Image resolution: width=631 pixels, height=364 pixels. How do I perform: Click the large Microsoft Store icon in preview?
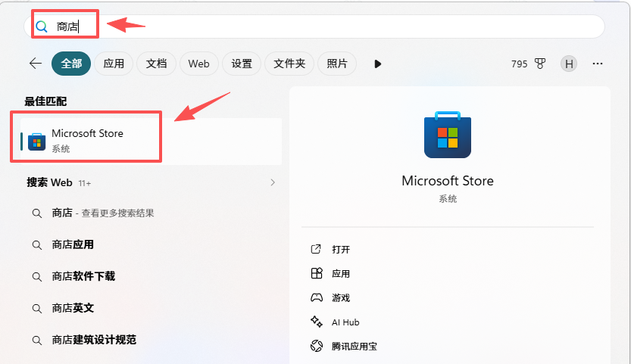pos(448,135)
